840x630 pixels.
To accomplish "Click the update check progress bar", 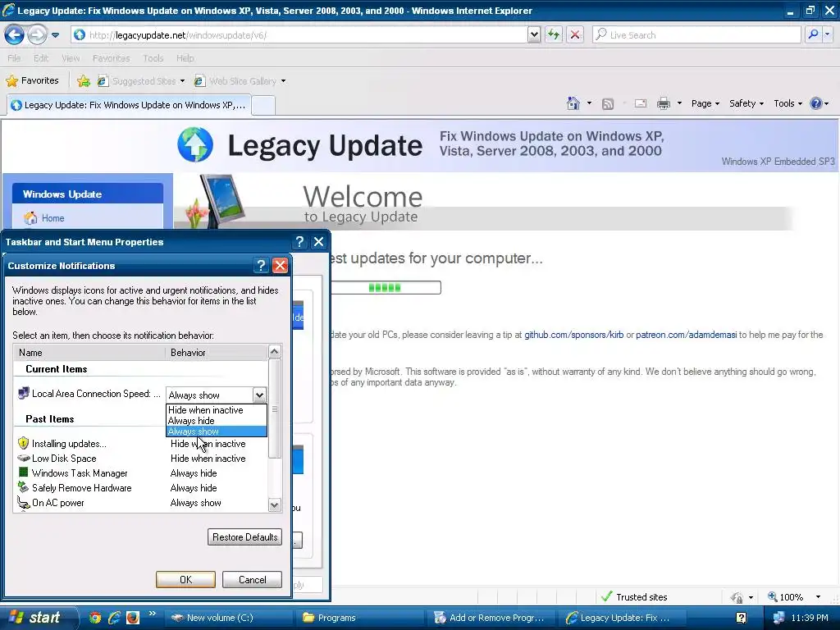I will point(386,288).
